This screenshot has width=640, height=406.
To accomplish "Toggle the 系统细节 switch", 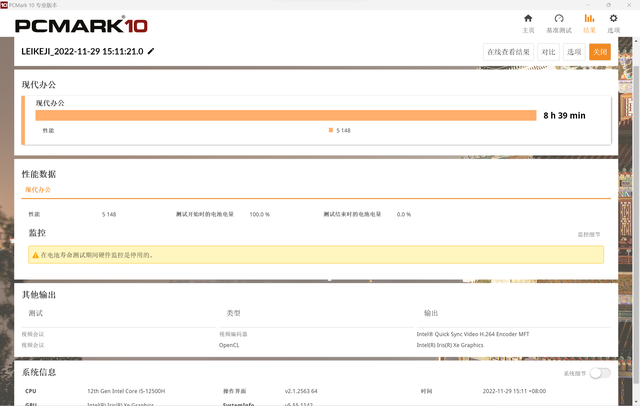I will tap(600, 373).
